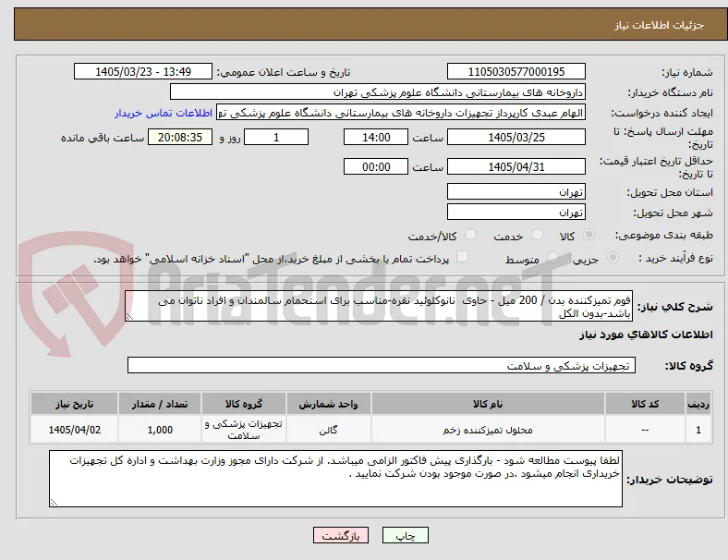
Task: Click the resize handle of buyer notes box
Action: [54, 503]
